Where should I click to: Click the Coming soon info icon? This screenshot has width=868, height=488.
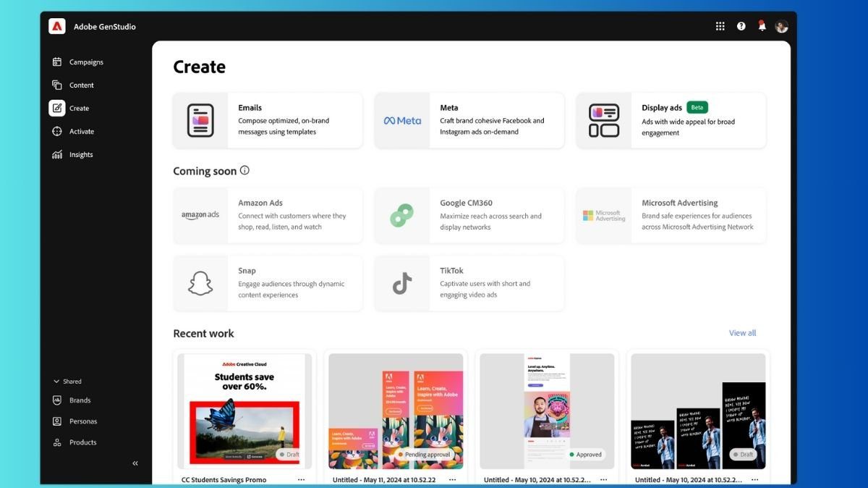tap(244, 171)
